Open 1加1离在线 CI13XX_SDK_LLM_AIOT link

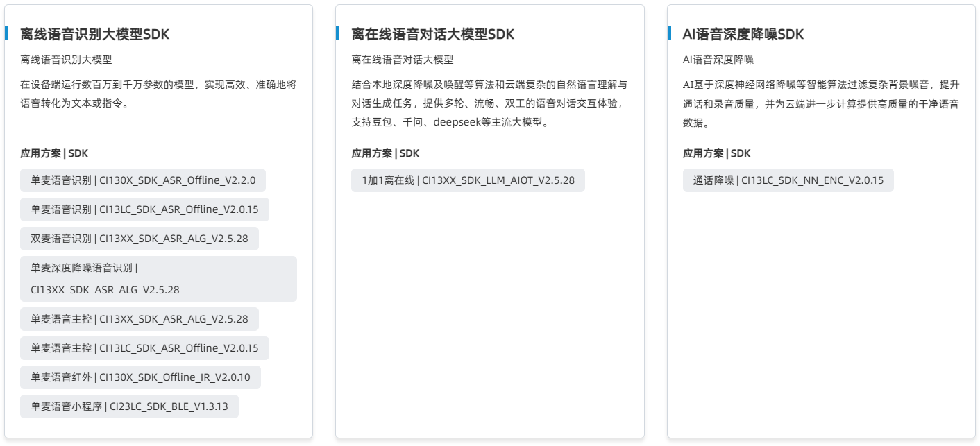coord(468,180)
